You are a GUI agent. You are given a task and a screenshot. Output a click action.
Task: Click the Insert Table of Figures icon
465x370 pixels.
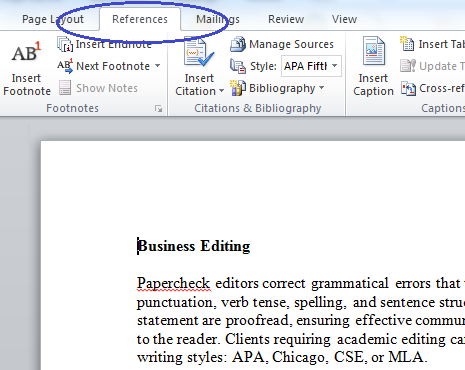tap(407, 44)
